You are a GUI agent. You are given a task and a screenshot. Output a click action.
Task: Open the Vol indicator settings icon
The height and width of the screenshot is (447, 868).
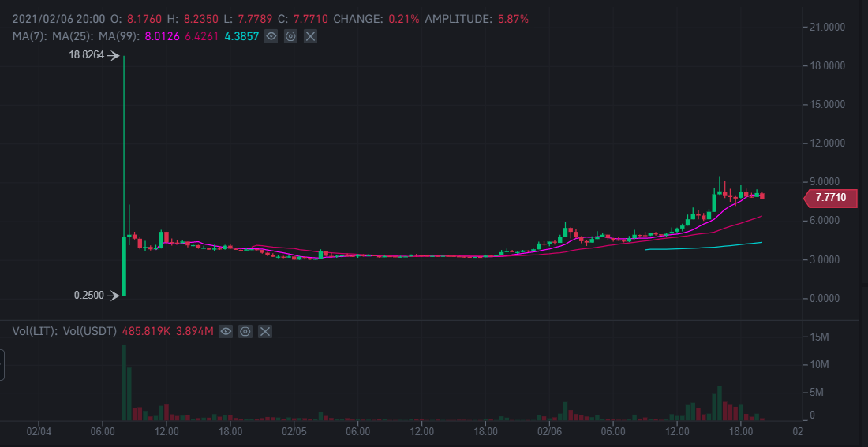tap(245, 331)
